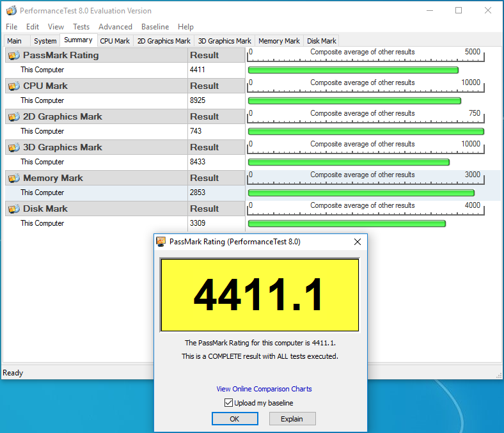This screenshot has width=504, height=433.
Task: Click the CPU Mark green result bar
Action: pos(354,101)
